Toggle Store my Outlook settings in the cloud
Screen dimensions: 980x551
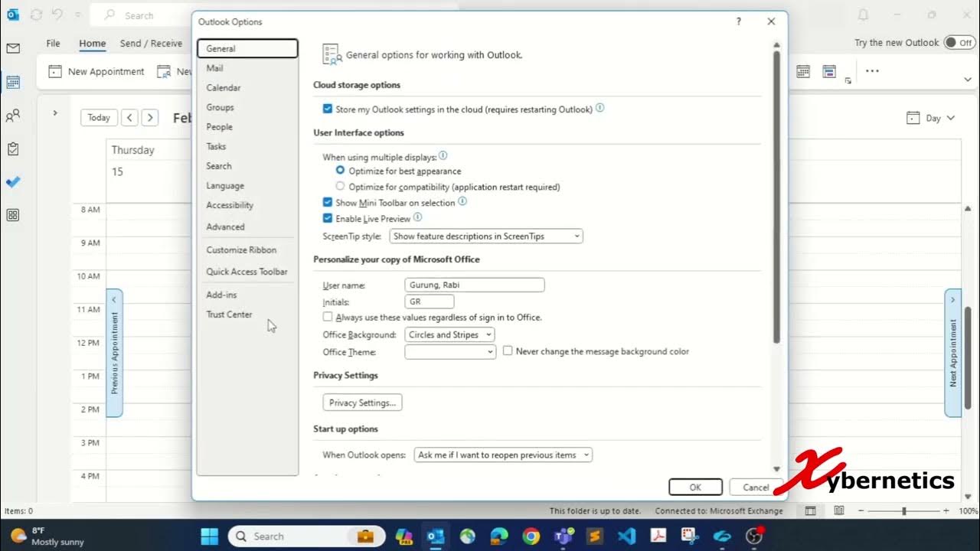point(328,109)
